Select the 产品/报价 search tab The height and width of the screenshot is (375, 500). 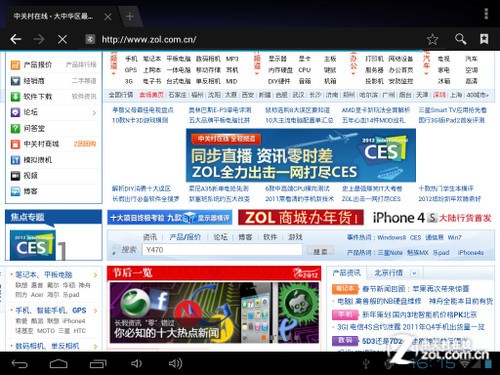[185, 237]
